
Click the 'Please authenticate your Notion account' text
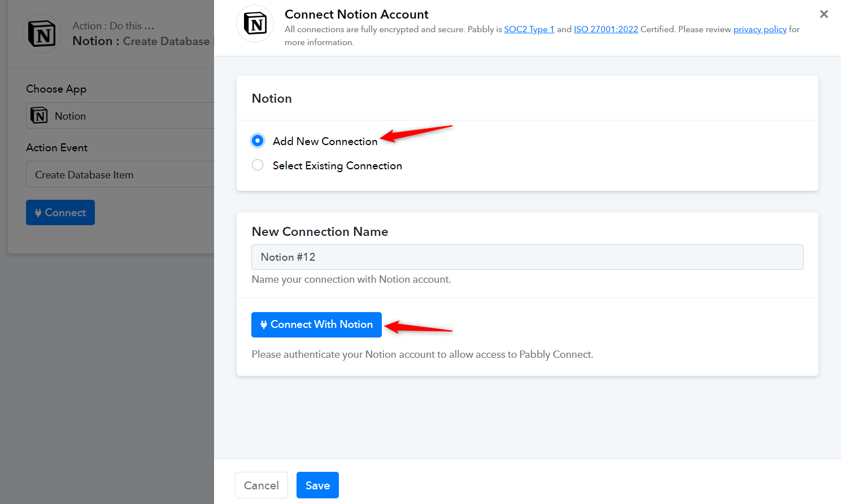coord(422,354)
